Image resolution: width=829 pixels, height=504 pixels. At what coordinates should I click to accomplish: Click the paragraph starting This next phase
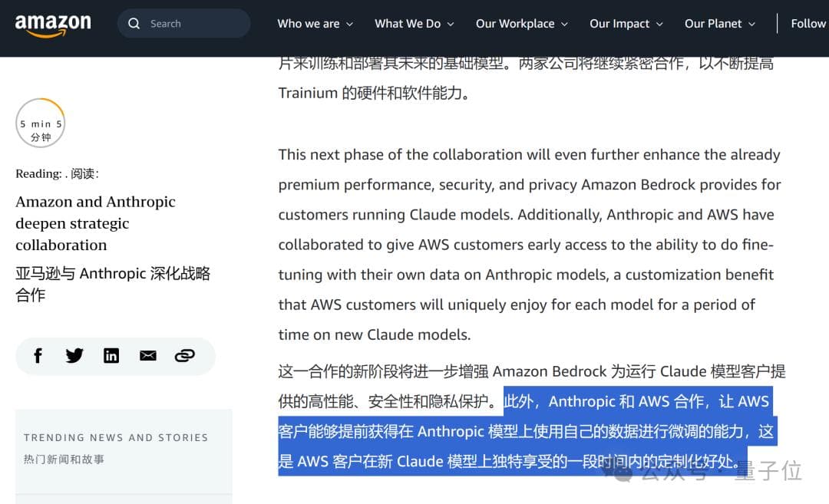(529, 245)
